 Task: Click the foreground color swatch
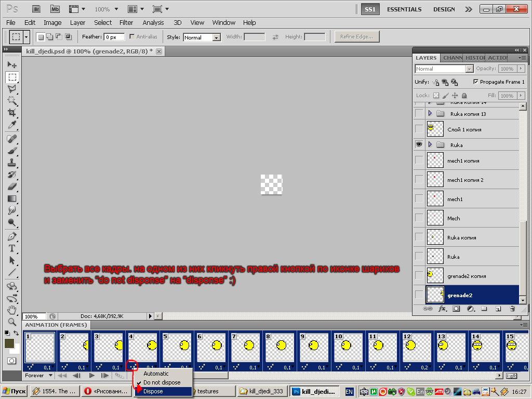(9, 343)
